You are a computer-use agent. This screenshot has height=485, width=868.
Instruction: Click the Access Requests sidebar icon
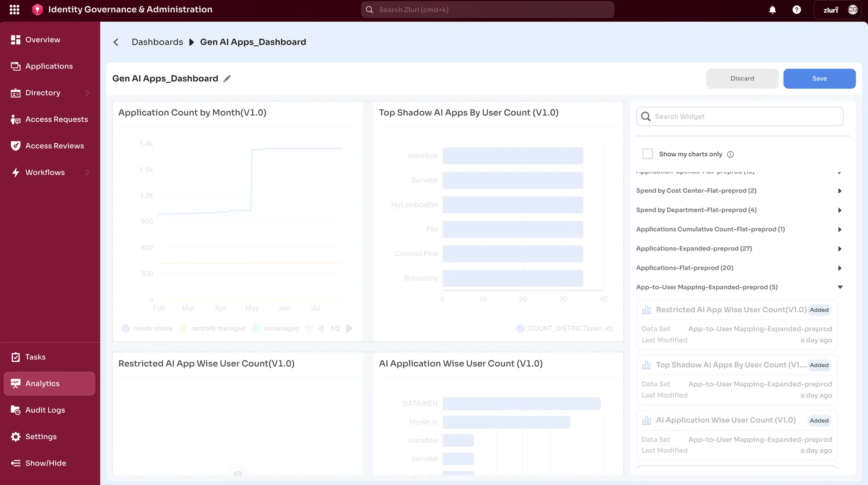coord(16,119)
